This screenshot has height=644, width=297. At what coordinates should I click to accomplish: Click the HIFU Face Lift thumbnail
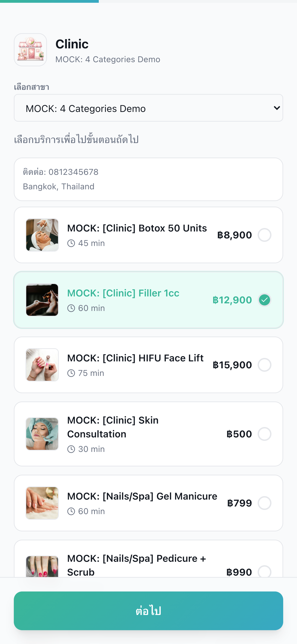[x=42, y=365]
